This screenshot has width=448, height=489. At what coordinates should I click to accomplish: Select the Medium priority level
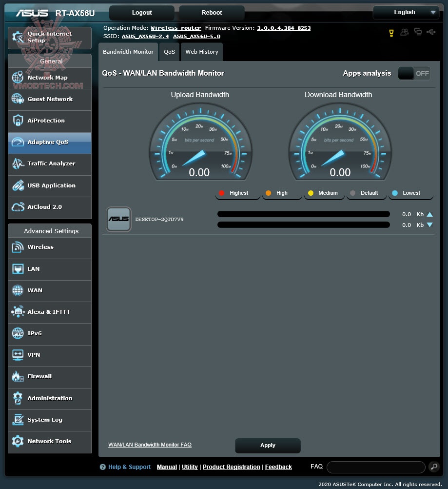coord(324,193)
